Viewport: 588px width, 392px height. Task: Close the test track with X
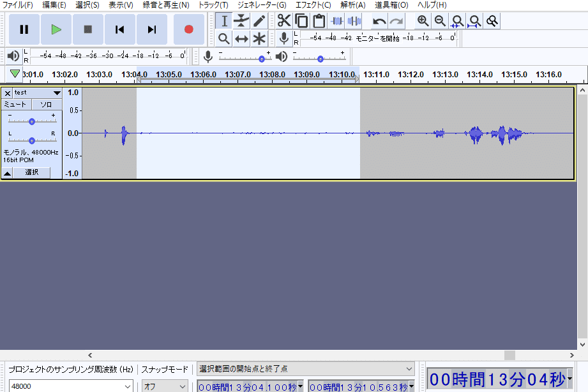8,93
